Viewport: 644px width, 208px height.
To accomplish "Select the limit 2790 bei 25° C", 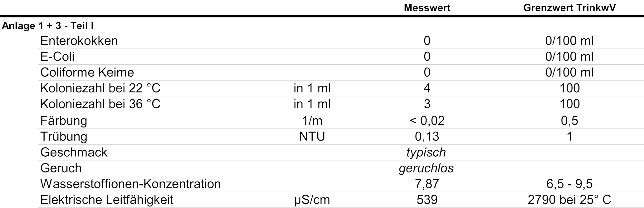I will pyautogui.click(x=569, y=200).
